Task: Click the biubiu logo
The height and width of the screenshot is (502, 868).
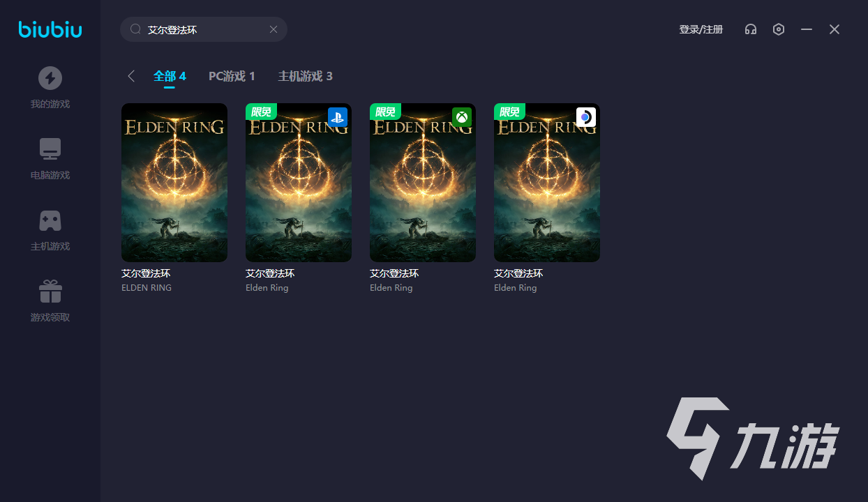Action: pyautogui.click(x=50, y=29)
